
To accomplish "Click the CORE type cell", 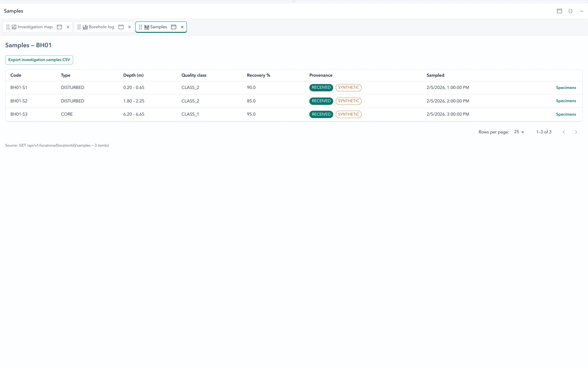I will tap(67, 114).
